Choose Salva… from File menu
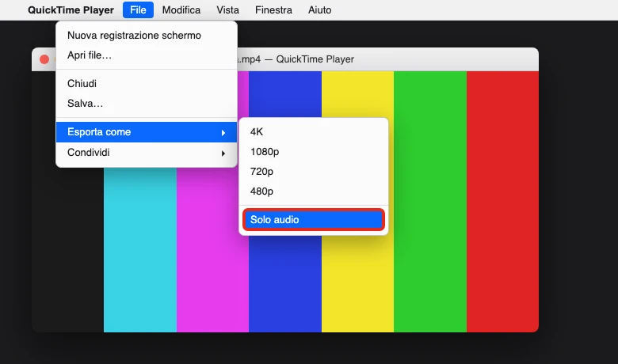Viewport: 618px width, 364px height. click(147, 104)
